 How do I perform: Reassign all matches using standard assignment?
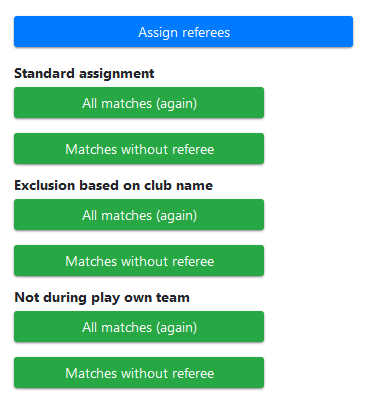[139, 103]
